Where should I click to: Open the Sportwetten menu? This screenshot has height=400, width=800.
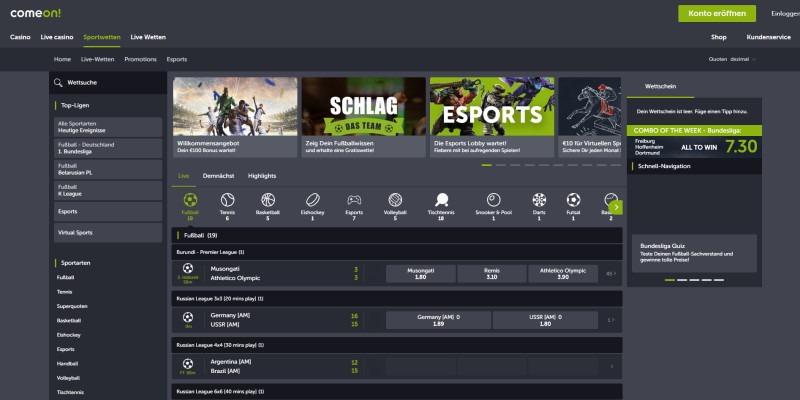click(x=102, y=37)
